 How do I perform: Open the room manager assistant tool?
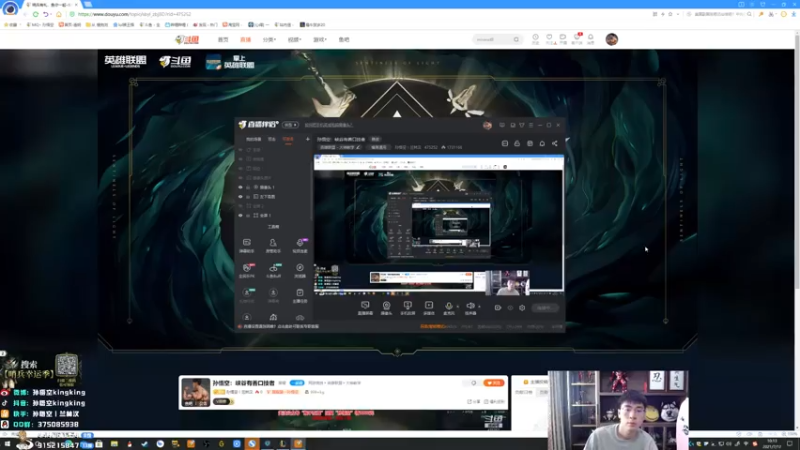(273, 245)
